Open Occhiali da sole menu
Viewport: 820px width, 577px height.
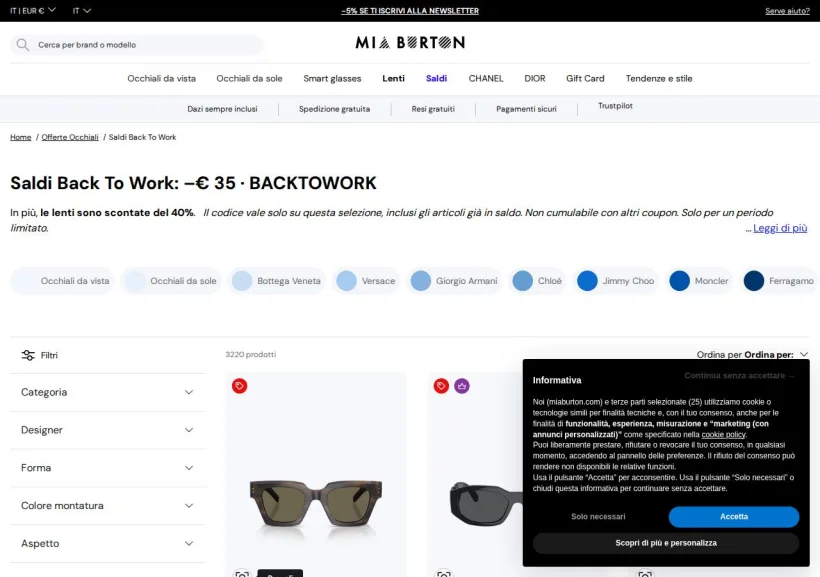point(249,78)
